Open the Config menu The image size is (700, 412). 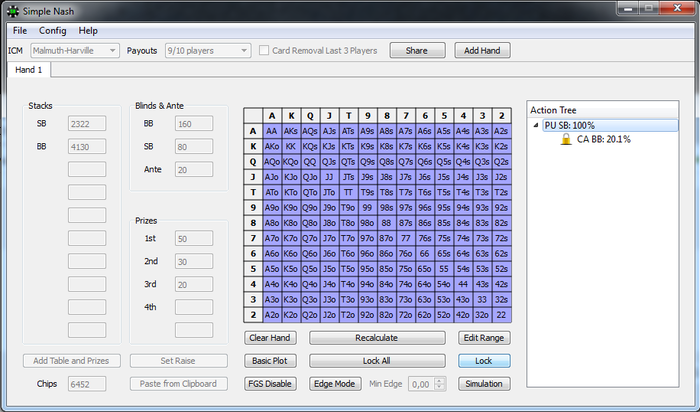click(53, 30)
